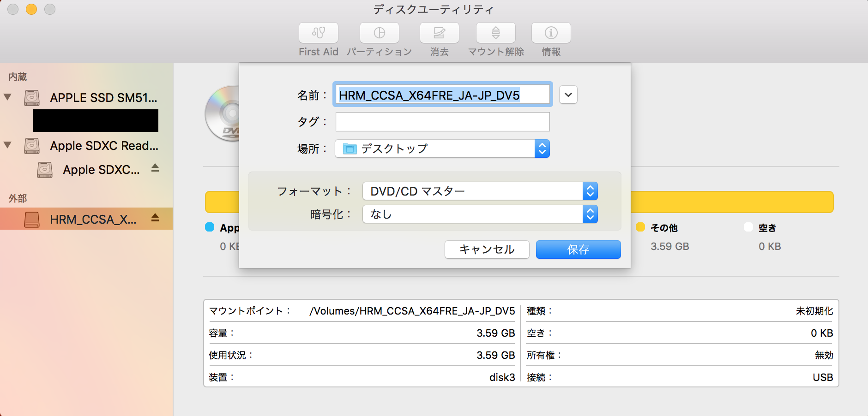This screenshot has width=868, height=416.
Task: Eject the Apple SDXC volume
Action: pyautogui.click(x=155, y=168)
